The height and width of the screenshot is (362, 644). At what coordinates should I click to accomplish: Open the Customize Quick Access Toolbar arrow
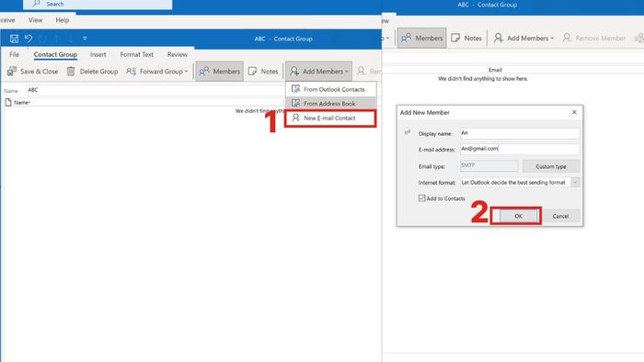[x=85, y=39]
